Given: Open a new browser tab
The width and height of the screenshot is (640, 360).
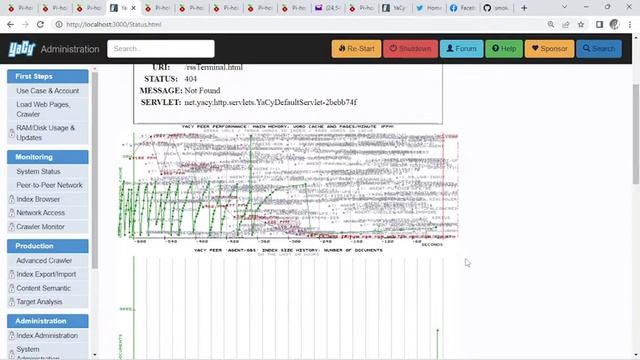Looking at the screenshot, I should tap(524, 8).
